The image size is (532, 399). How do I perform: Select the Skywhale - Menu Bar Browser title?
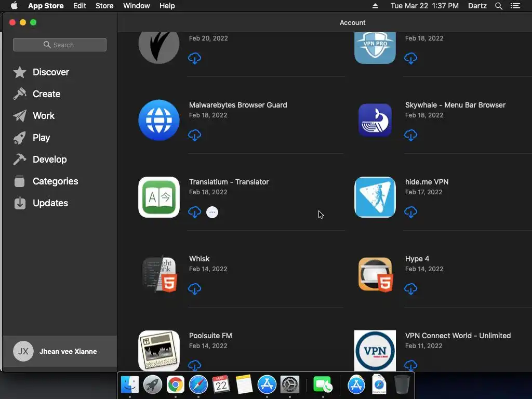coord(455,105)
